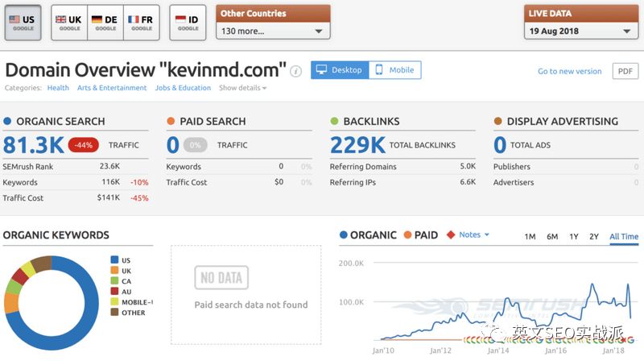Click the info icon beside kevinmd.com title
The width and height of the screenshot is (644, 361).
[295, 72]
